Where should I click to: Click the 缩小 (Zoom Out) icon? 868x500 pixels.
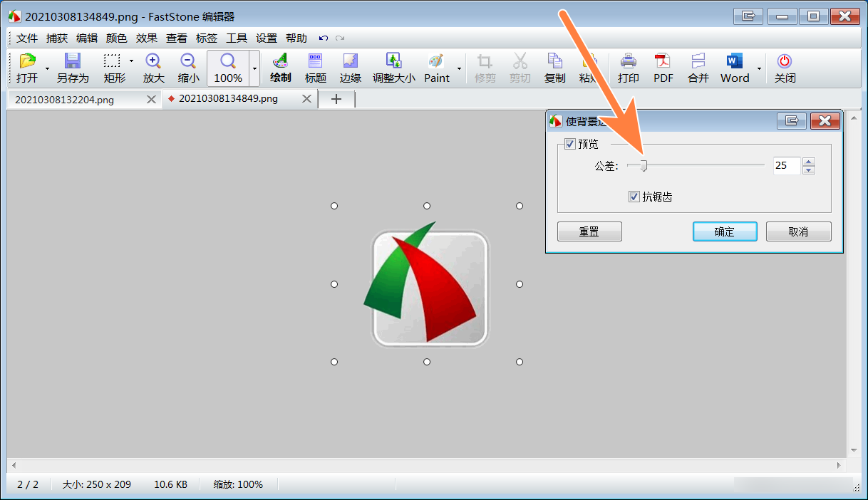tap(188, 68)
